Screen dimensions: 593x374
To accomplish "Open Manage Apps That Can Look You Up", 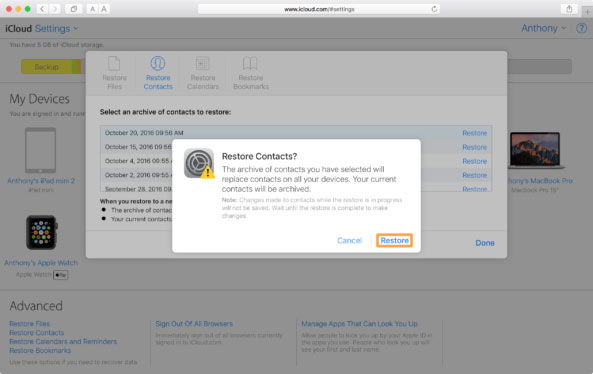I will (359, 324).
